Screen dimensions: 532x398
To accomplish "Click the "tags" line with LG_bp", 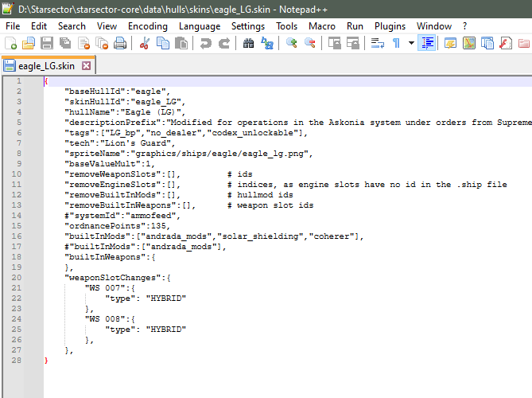I will pos(186,133).
